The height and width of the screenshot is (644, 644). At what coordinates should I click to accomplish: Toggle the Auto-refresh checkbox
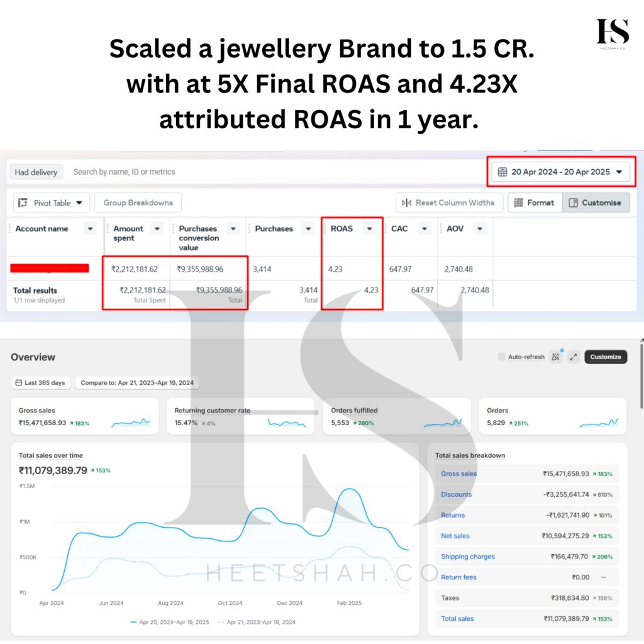pos(501,357)
